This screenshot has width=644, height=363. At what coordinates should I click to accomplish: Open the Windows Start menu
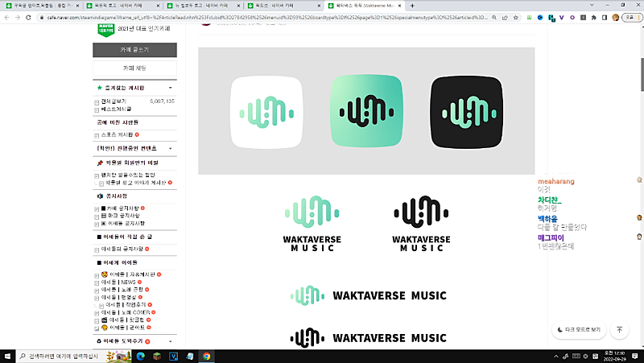7,356
